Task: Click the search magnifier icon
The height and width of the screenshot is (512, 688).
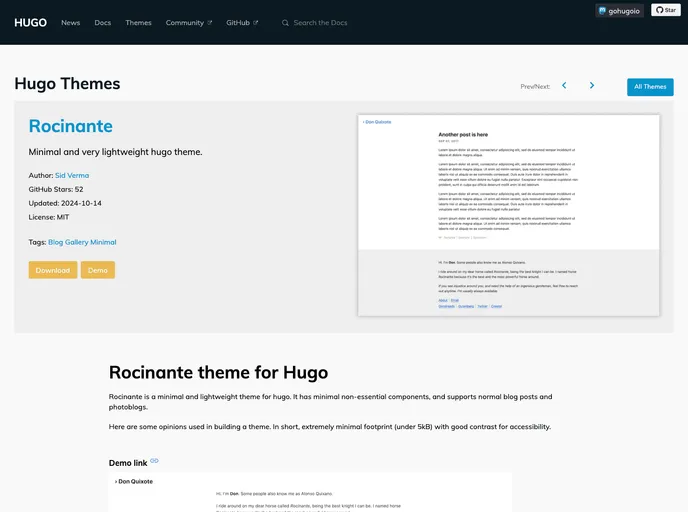Action: pyautogui.click(x=285, y=23)
